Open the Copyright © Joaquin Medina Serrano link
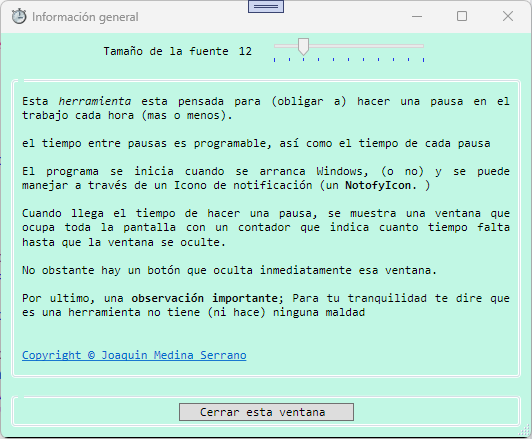The width and height of the screenshot is (532, 439). click(x=134, y=355)
